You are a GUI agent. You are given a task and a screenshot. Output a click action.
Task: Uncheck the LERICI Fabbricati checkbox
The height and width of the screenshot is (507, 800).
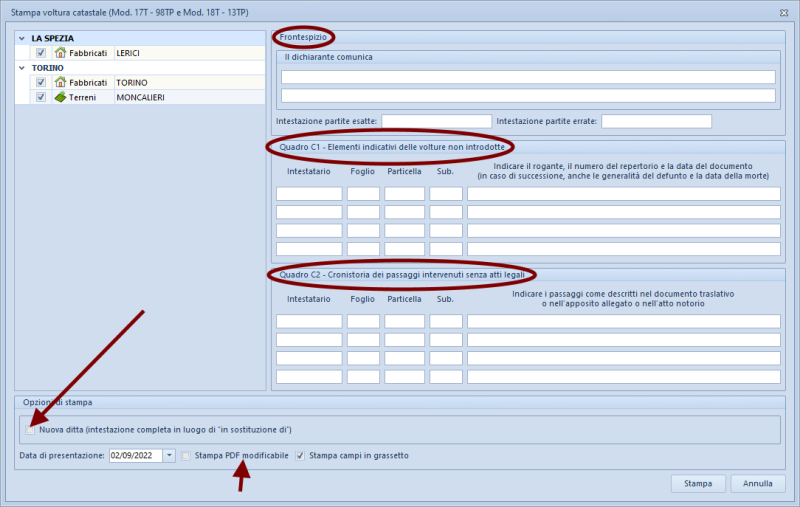point(41,53)
